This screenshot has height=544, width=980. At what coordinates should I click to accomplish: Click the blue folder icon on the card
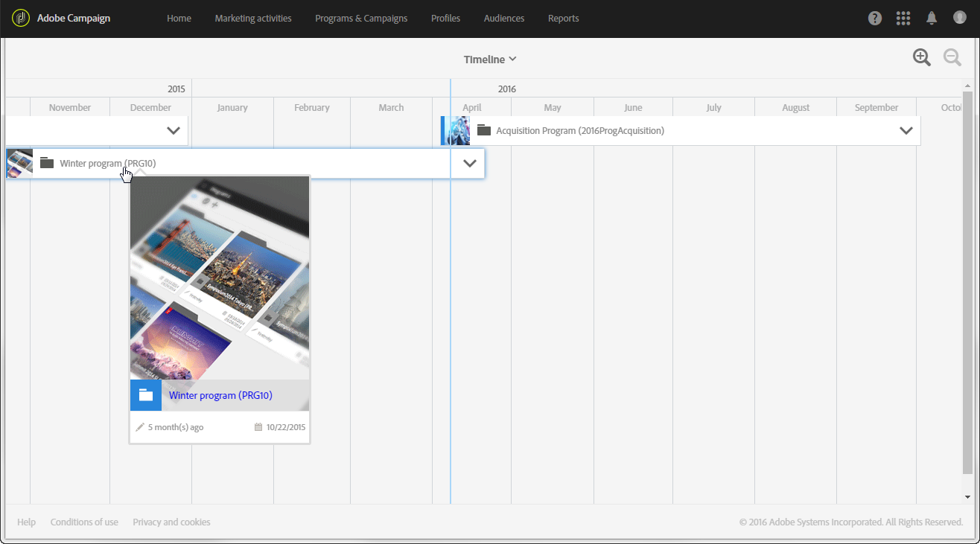[x=146, y=395]
